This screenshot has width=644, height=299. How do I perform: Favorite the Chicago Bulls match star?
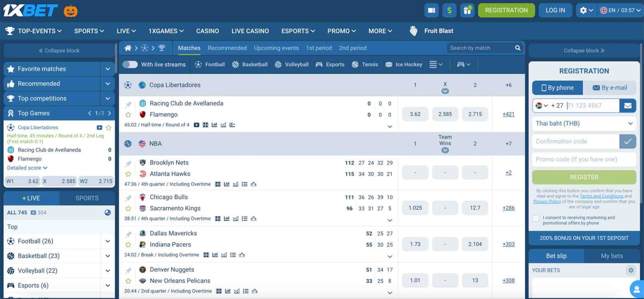coord(128,208)
